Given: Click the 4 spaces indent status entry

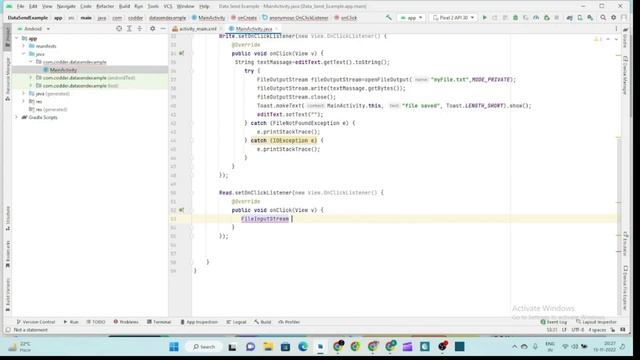Looking at the screenshot, I should pyautogui.click(x=597, y=330).
